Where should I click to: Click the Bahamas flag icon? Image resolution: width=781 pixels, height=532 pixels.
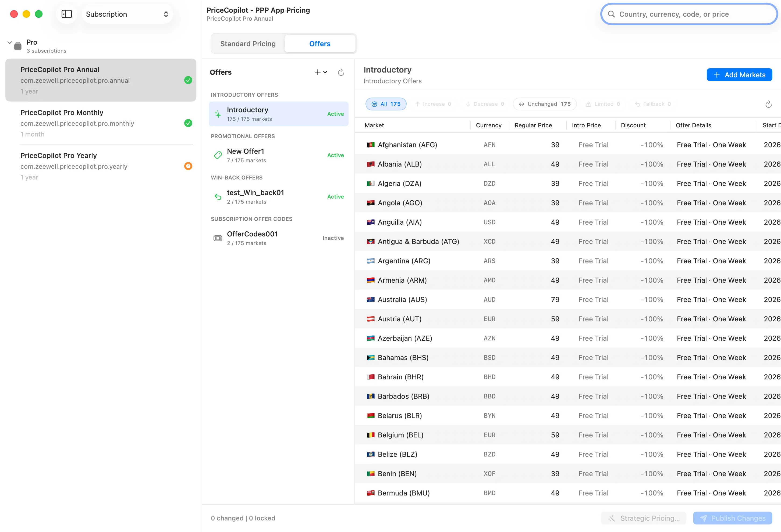click(x=370, y=358)
